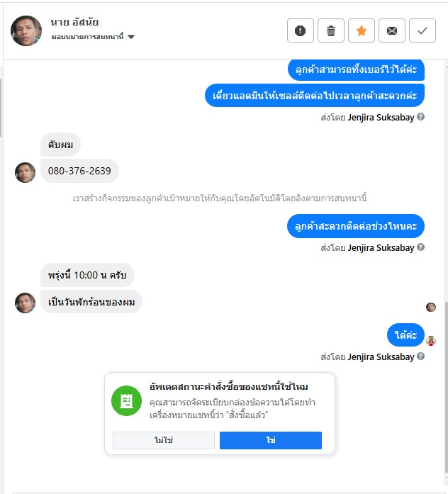Delete conversation using the trash icon
Image resolution: width=448 pixels, height=494 pixels.
click(x=331, y=30)
